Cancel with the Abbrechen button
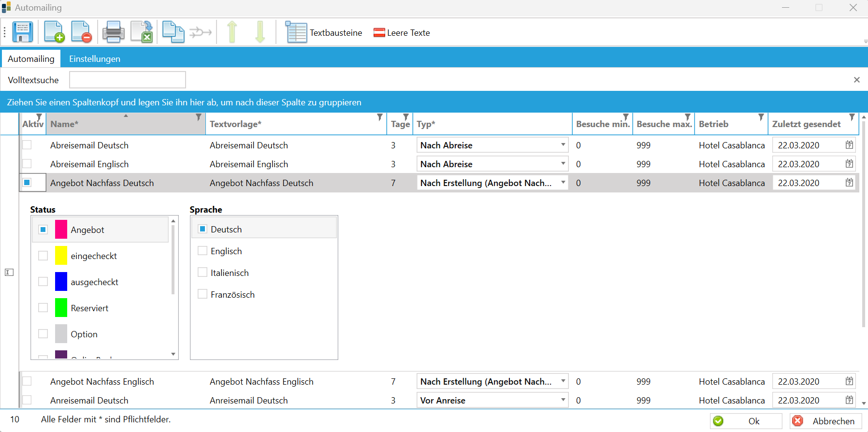Screen dimensions: 868x432 pos(825,421)
